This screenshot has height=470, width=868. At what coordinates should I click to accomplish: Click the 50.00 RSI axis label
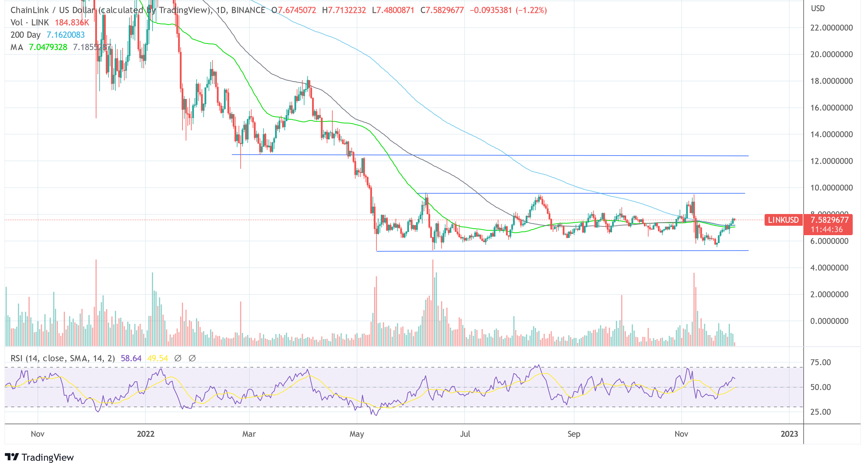click(820, 387)
